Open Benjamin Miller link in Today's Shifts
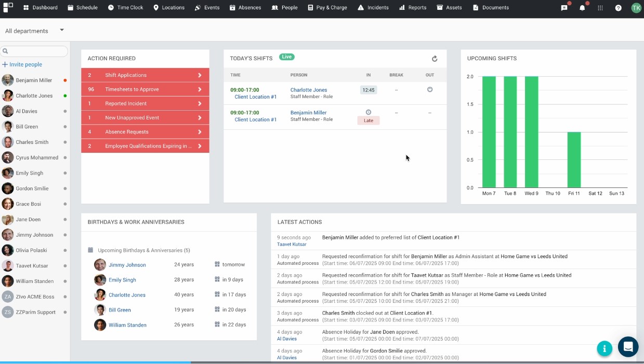The image size is (644, 364). click(309, 113)
